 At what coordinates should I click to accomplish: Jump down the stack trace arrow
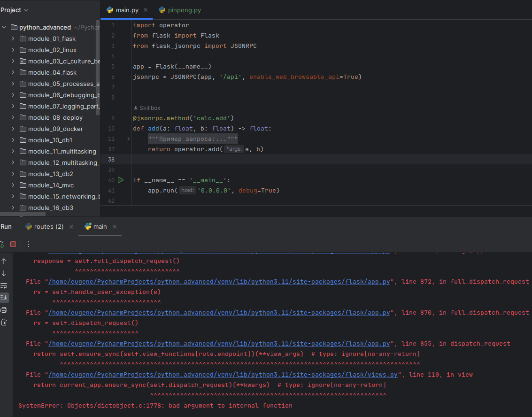pos(4,273)
